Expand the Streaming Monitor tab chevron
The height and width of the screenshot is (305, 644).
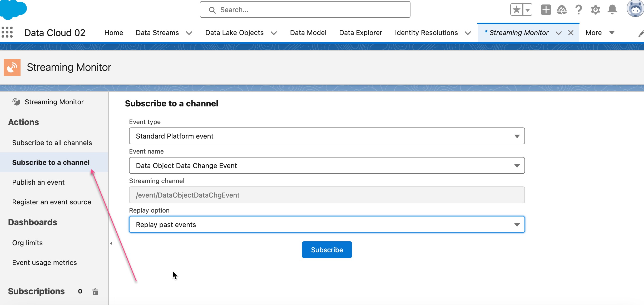coord(559,33)
